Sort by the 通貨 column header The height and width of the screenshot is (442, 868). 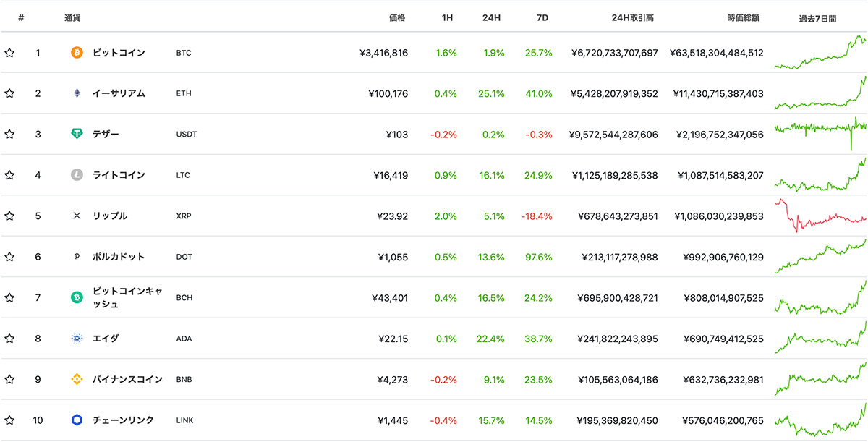[x=72, y=17]
